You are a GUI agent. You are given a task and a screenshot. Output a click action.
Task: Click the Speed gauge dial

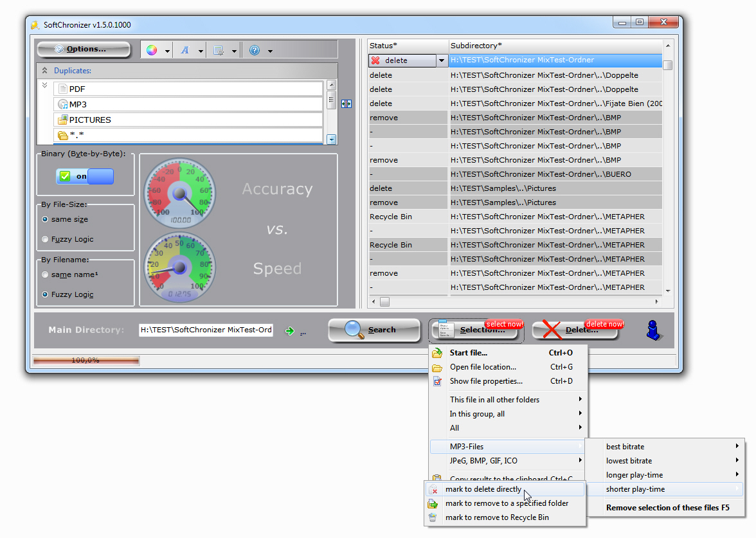pyautogui.click(x=180, y=267)
